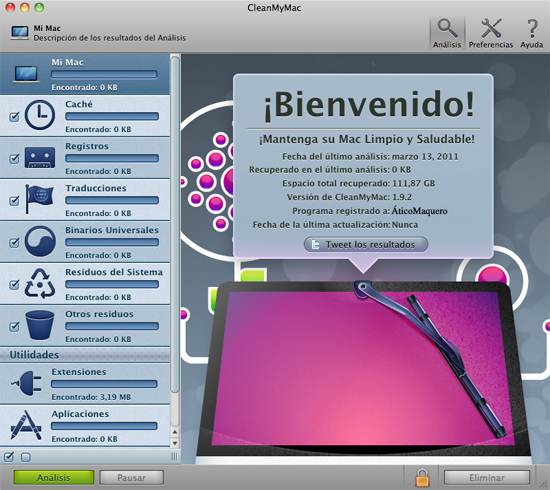Select the Caché clock icon
Image resolution: width=550 pixels, height=490 pixels.
pos(40,115)
